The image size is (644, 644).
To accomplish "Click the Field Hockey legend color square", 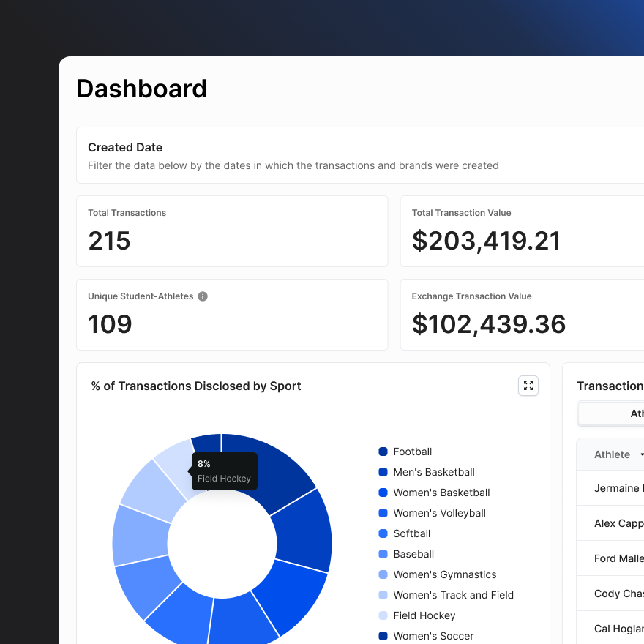I will (383, 615).
